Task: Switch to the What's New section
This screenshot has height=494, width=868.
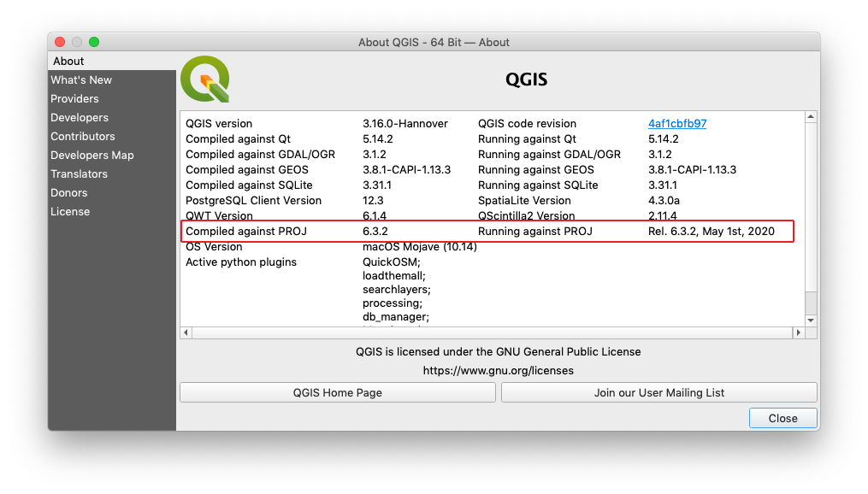Action: click(80, 79)
